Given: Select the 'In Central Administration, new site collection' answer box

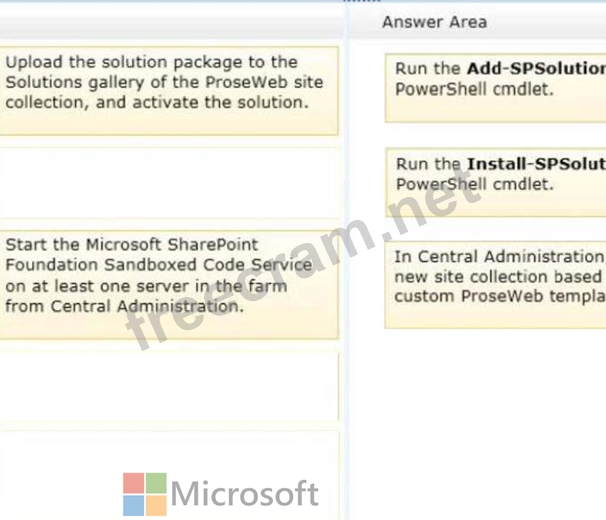Looking at the screenshot, I should pyautogui.click(x=495, y=285).
